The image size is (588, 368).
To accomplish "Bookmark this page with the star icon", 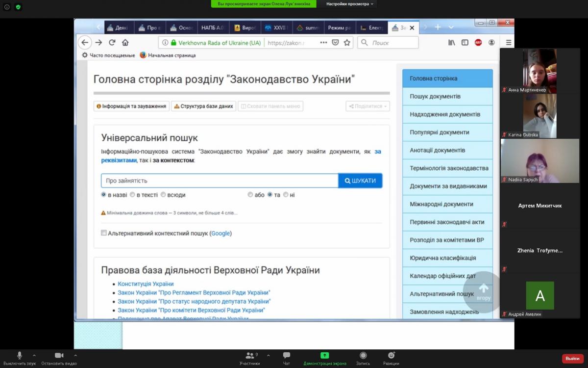I will tap(347, 43).
